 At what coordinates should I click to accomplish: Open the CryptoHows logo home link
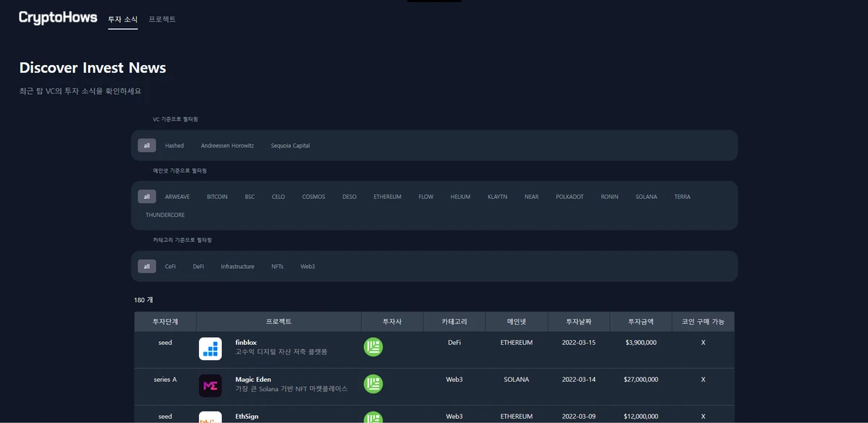(58, 17)
